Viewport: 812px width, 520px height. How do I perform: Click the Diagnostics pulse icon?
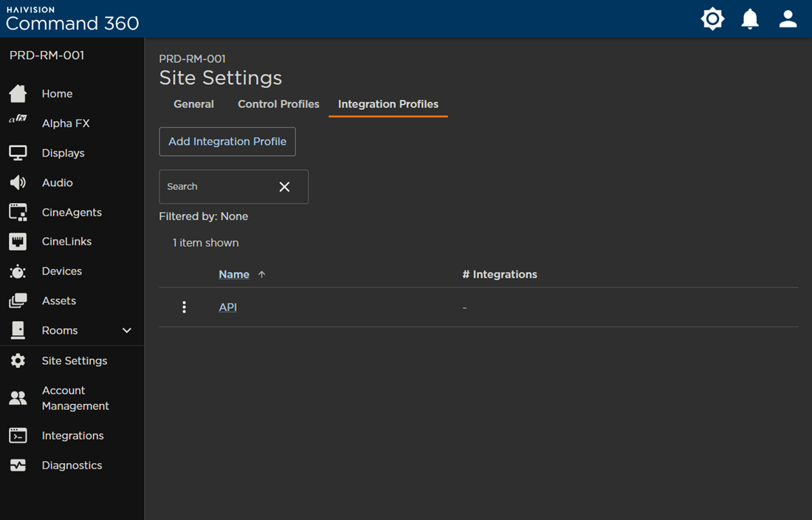point(18,465)
